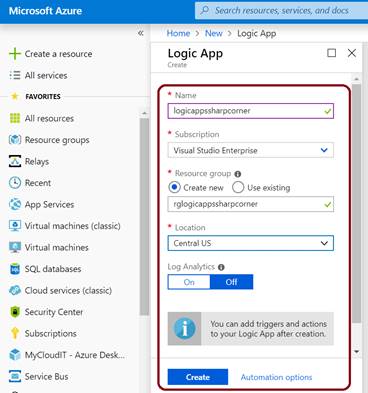
Task: Click the resource group name field
Action: click(250, 204)
